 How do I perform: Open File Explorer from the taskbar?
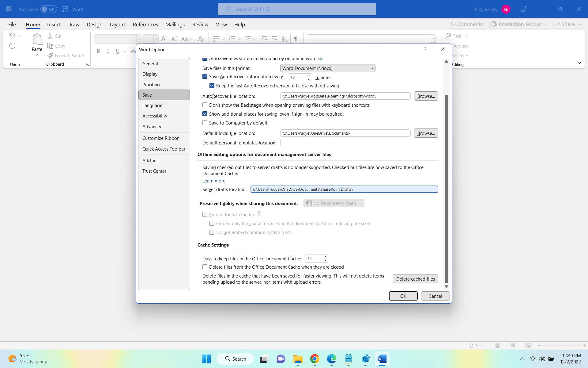pos(298,359)
